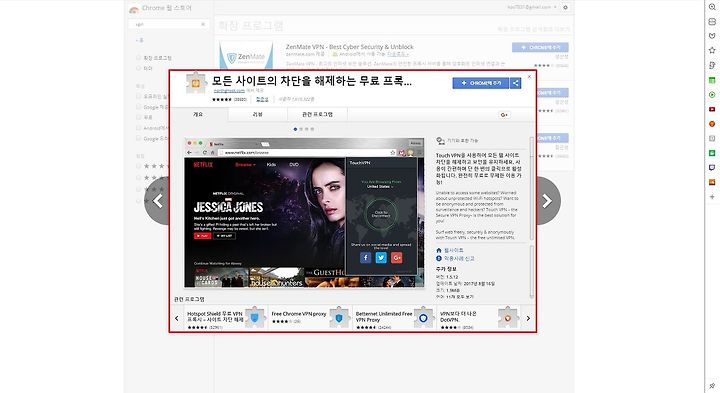Click the blue CHROME에 추가 button in the dialog
This screenshot has width=720, height=393.
tap(481, 83)
